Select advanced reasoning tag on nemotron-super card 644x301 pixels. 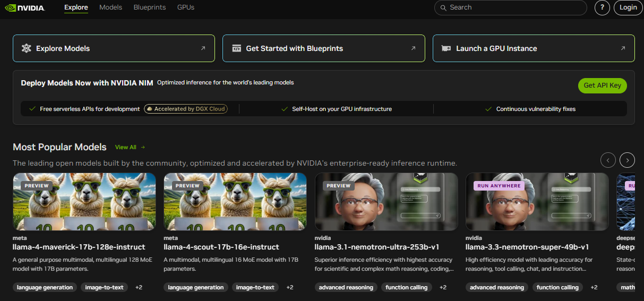497,287
